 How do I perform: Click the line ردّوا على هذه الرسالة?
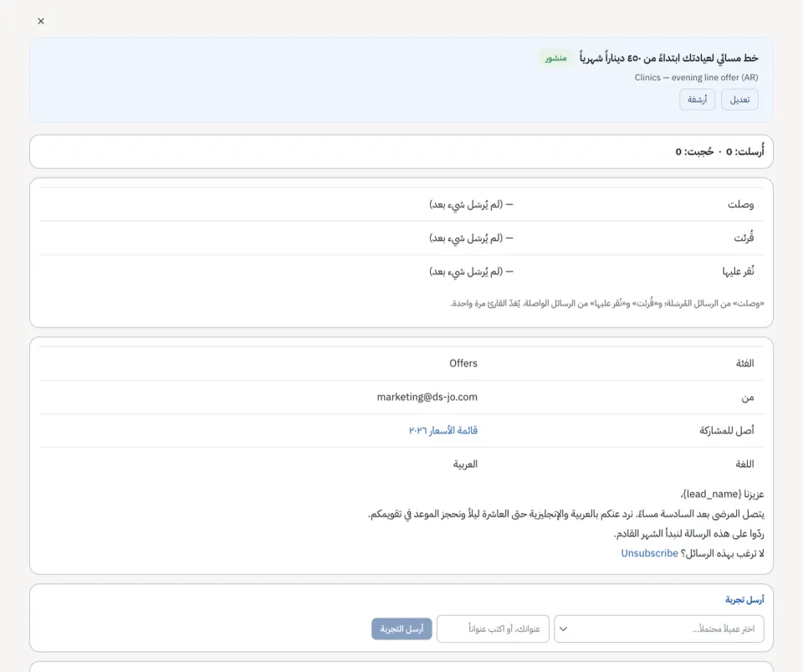[x=688, y=534]
